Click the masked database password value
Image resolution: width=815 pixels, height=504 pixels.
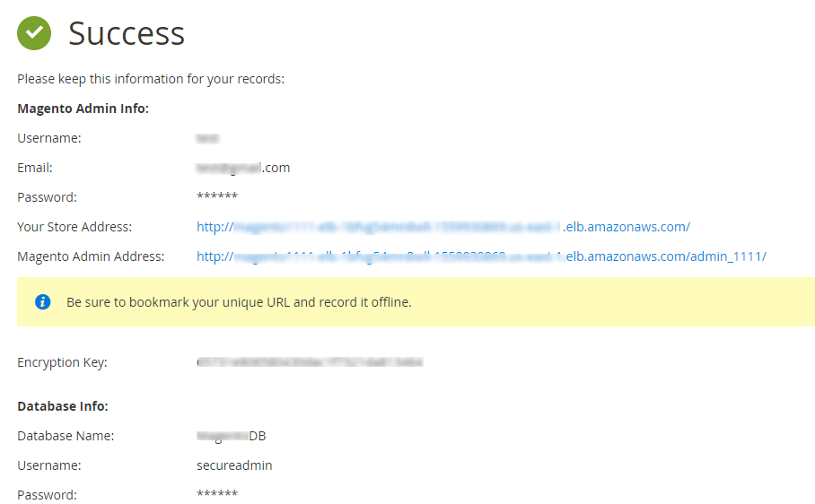click(x=216, y=495)
